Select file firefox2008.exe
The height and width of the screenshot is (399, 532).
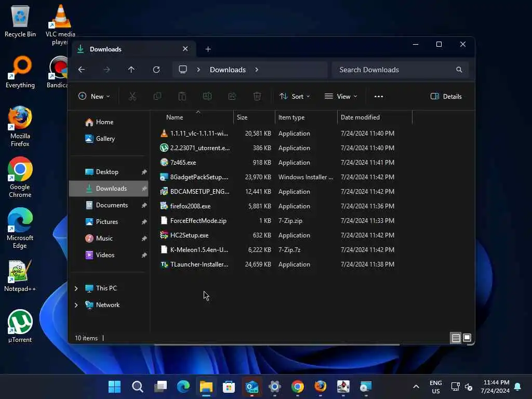tap(285, 206)
